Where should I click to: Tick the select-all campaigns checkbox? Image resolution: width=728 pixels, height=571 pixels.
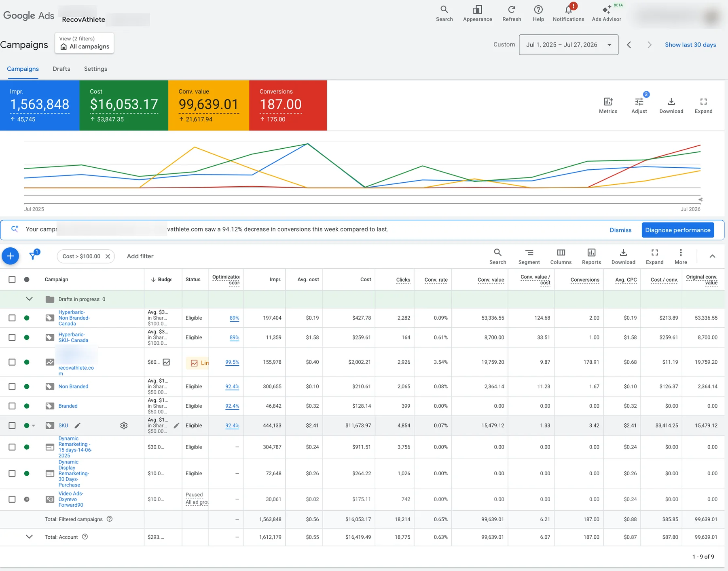pos(12,279)
